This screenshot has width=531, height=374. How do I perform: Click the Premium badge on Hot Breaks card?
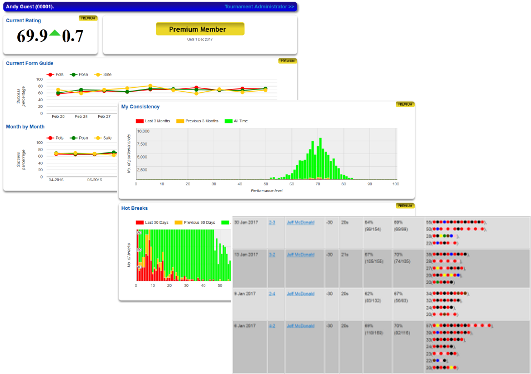click(405, 206)
